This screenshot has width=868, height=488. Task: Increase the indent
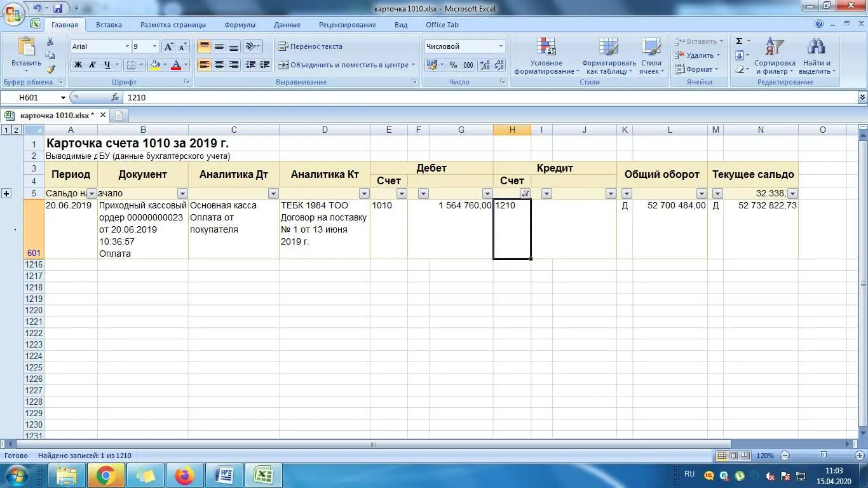coord(265,65)
